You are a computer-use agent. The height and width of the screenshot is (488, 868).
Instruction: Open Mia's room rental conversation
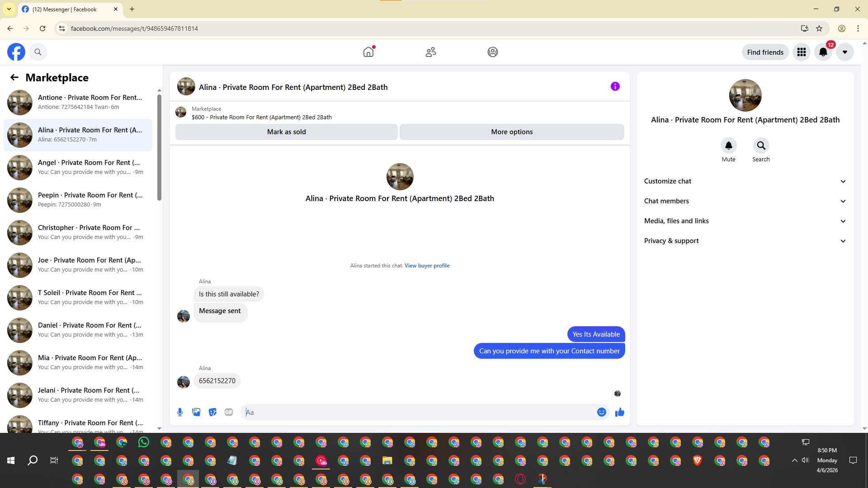[x=78, y=363]
